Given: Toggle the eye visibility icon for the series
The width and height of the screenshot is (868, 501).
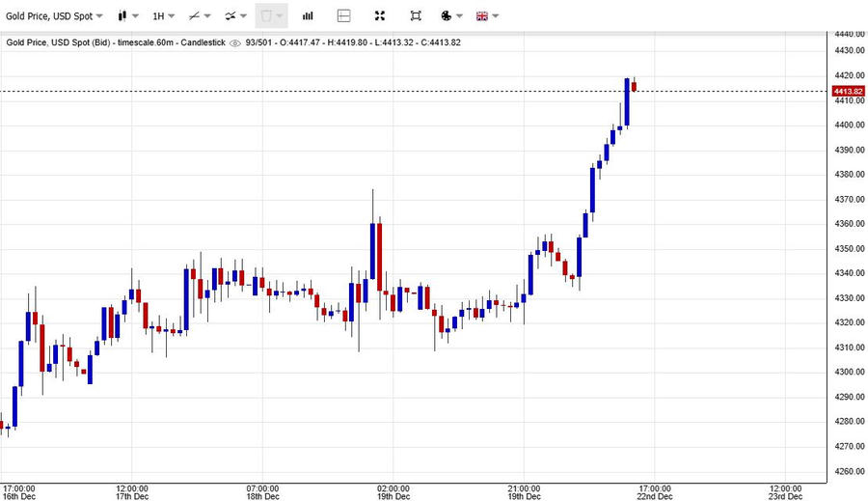Looking at the screenshot, I should [x=234, y=42].
